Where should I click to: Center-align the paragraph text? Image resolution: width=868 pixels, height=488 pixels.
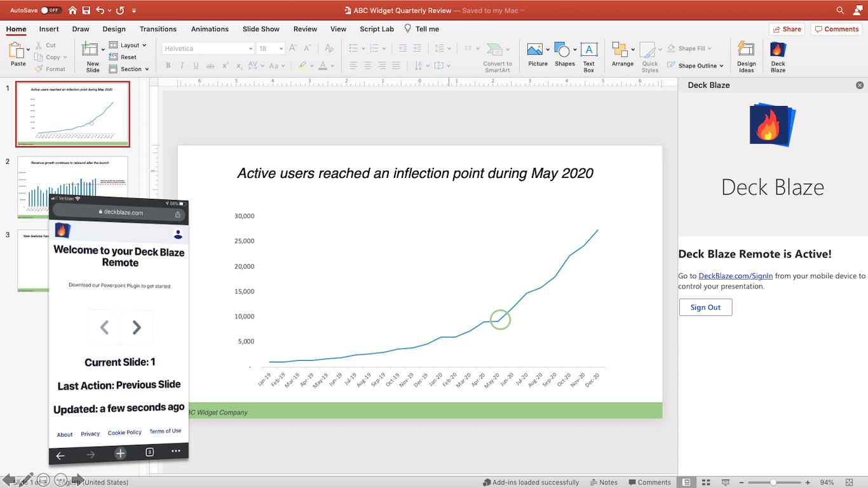click(367, 65)
